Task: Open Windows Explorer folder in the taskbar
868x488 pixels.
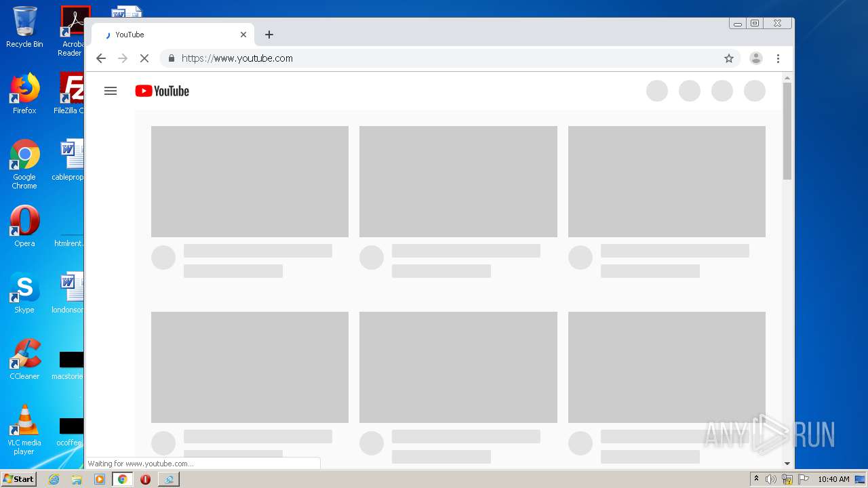Action: point(77,479)
